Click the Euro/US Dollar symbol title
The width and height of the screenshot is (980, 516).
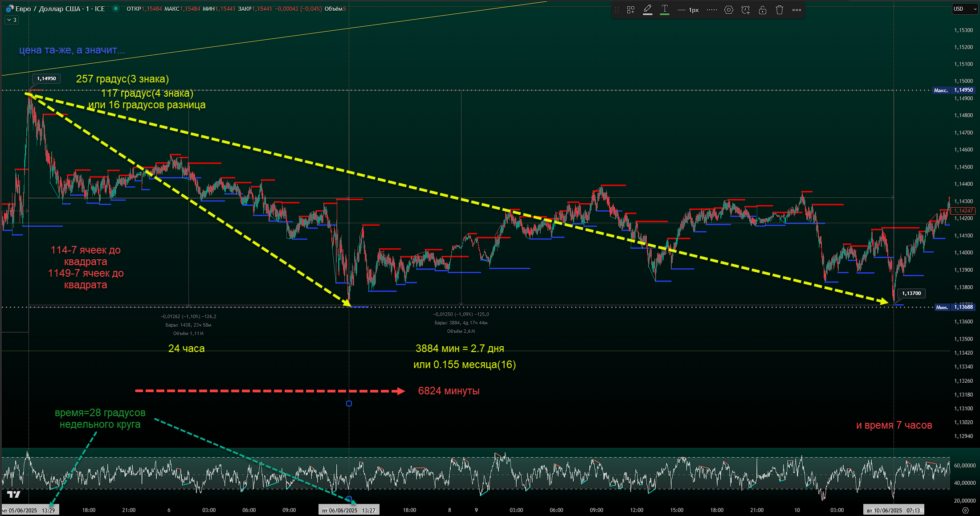[60, 9]
